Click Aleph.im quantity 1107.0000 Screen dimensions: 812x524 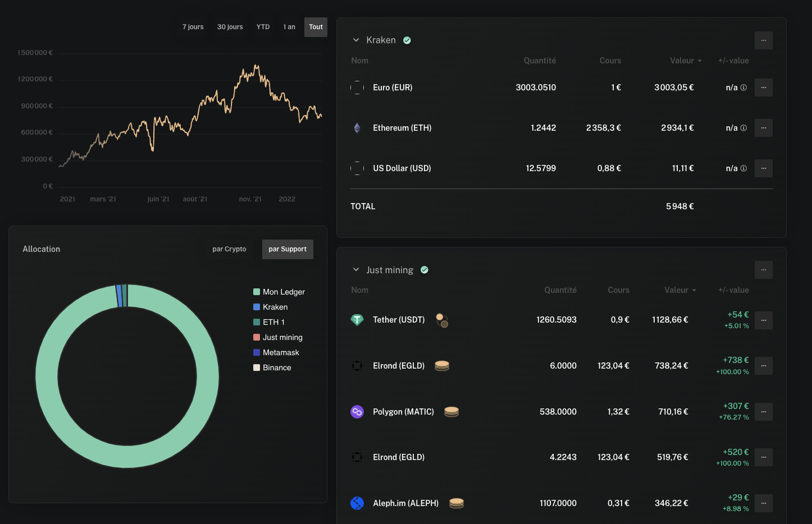(558, 503)
